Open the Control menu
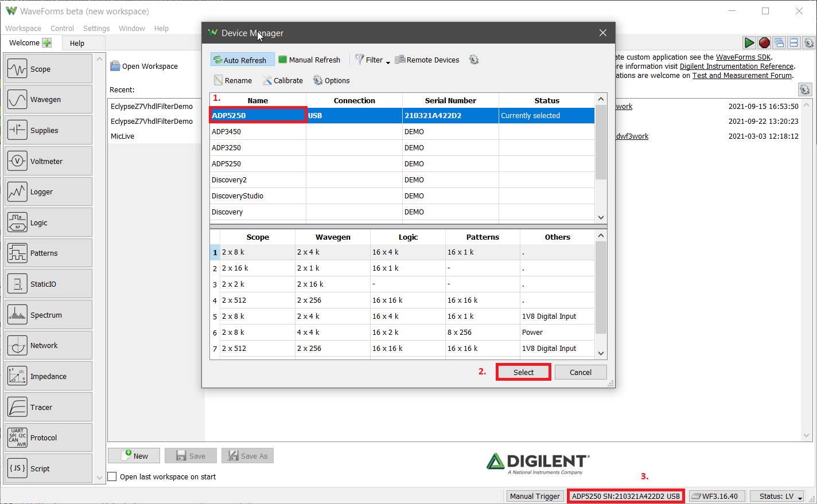Screen dimensions: 817x504 point(62,28)
